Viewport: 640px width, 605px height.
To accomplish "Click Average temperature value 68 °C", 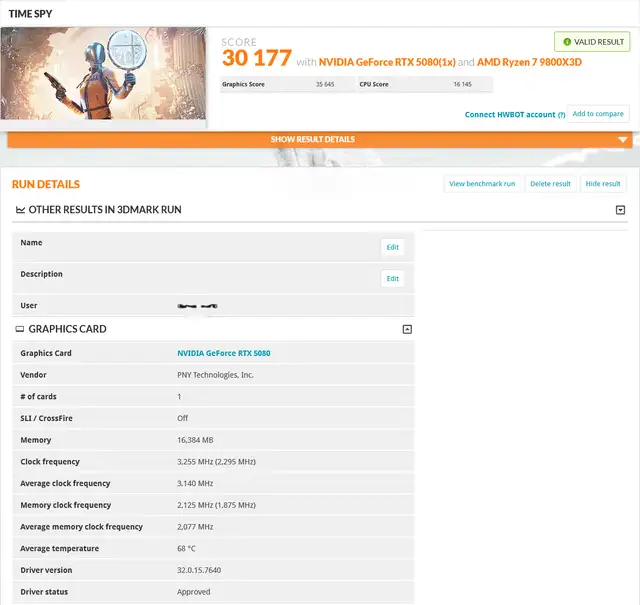I will (x=186, y=548).
